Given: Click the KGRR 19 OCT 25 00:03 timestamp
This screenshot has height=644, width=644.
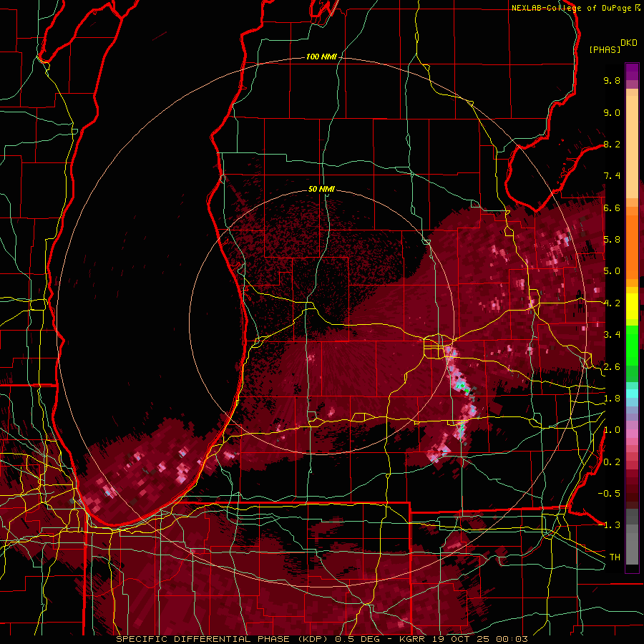Looking at the screenshot, I should click(x=464, y=639).
